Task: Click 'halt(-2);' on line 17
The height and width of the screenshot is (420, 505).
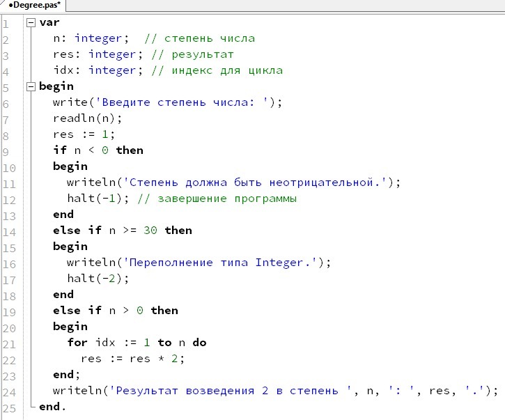Action: pos(98,279)
